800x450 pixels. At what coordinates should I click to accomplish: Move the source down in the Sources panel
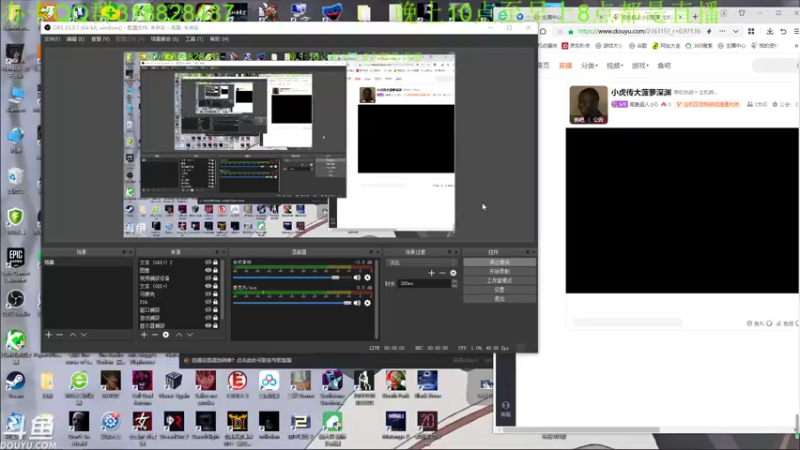pos(190,335)
